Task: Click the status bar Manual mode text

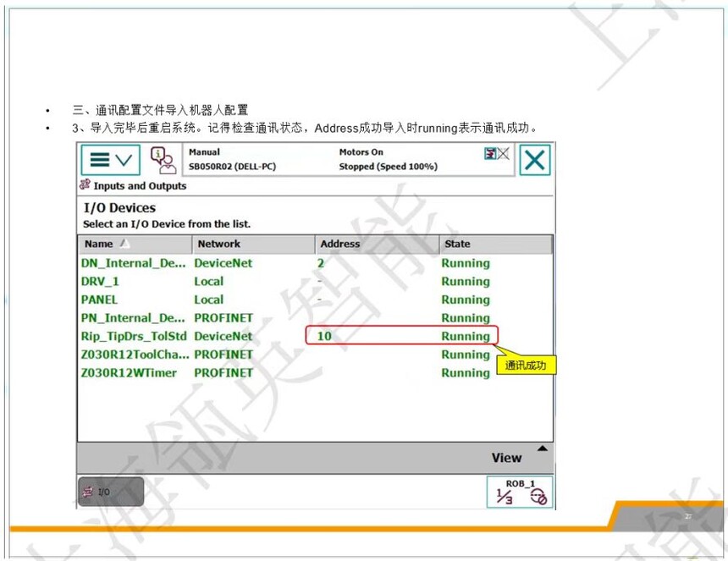Action: pos(204,152)
